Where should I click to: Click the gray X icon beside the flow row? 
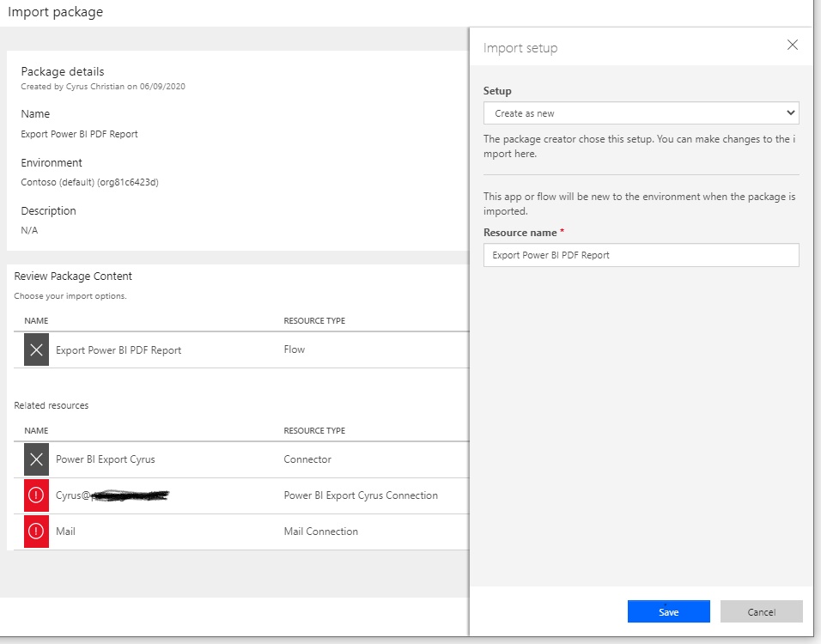tap(36, 350)
